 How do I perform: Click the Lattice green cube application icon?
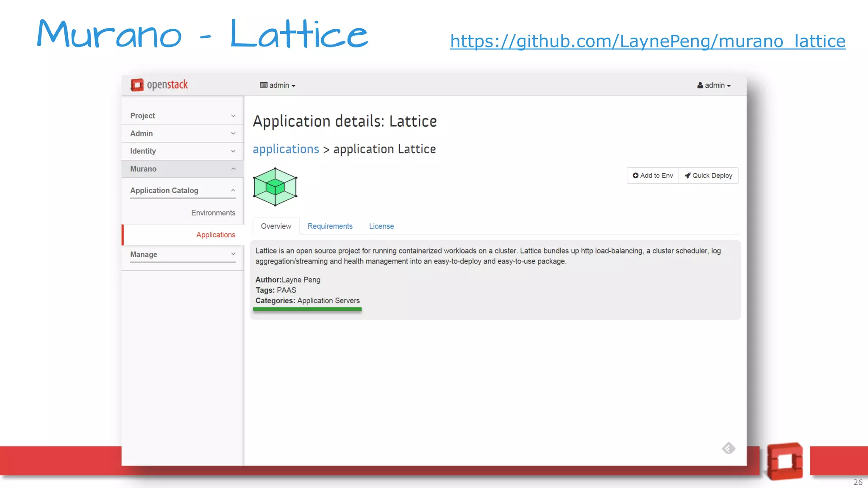[275, 187]
